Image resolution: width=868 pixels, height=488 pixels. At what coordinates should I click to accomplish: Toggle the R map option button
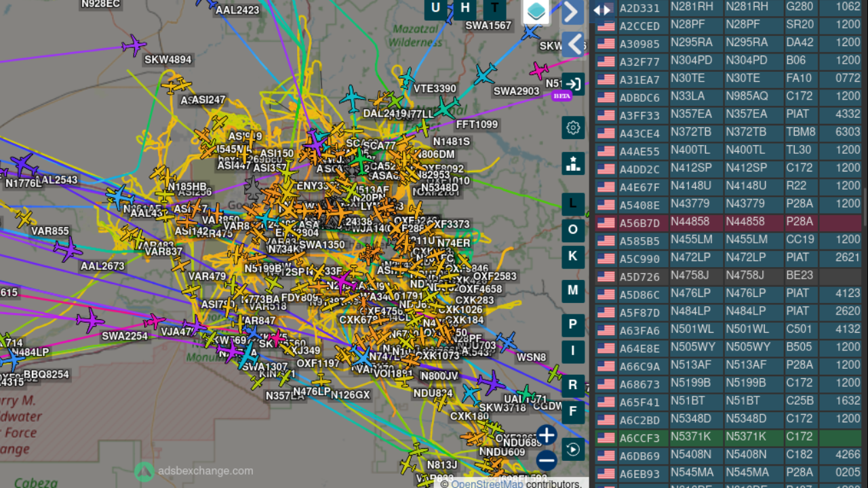(x=573, y=385)
